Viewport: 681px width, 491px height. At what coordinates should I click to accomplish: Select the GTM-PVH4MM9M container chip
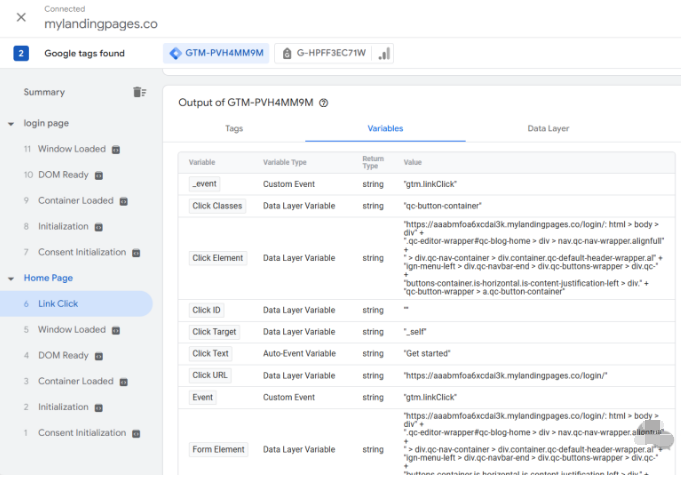click(x=217, y=53)
